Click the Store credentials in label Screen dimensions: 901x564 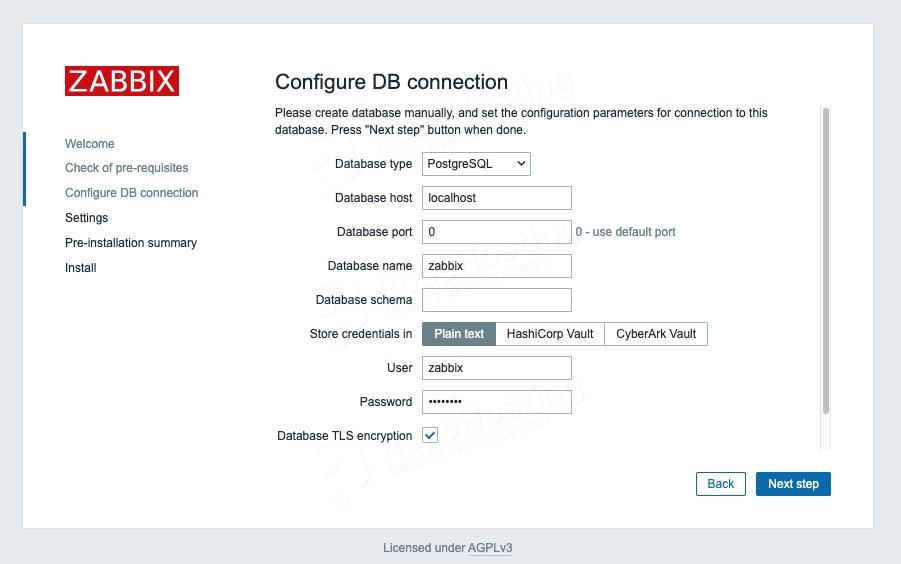click(x=361, y=334)
